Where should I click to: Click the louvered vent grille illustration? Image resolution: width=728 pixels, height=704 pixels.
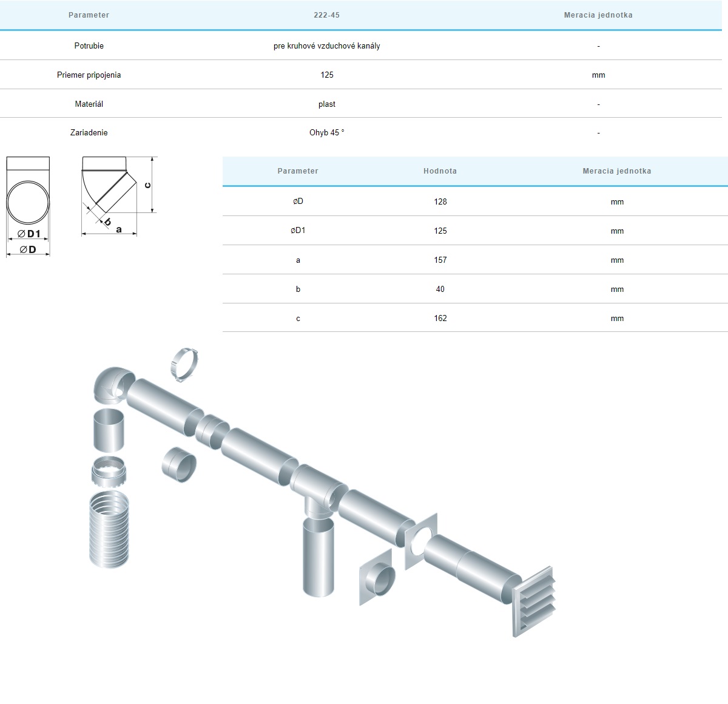[533, 601]
